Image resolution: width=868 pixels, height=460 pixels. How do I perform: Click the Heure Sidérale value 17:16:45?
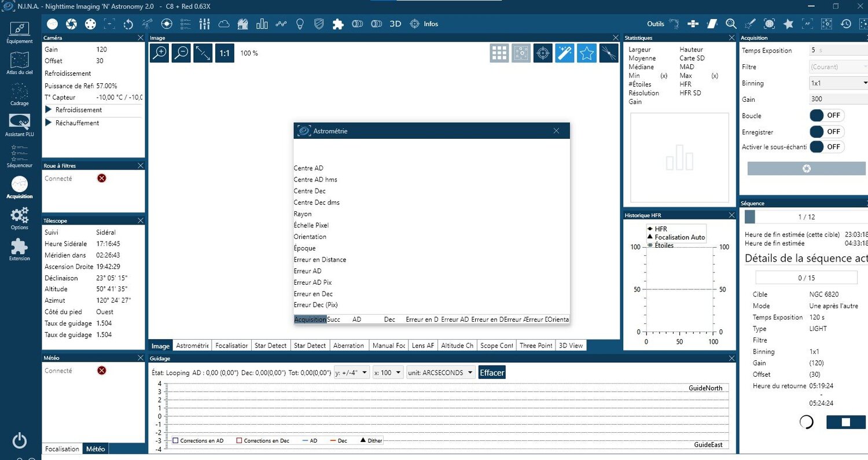point(109,244)
